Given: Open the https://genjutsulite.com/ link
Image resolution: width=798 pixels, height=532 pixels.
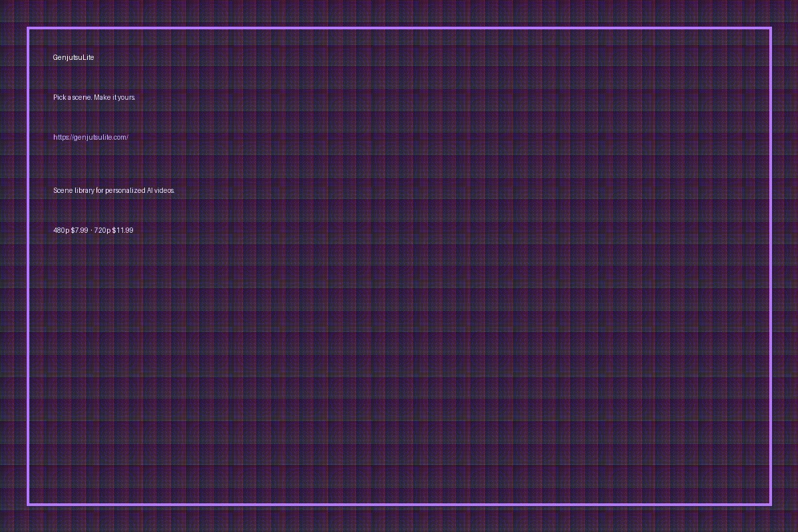Looking at the screenshot, I should [90, 137].
